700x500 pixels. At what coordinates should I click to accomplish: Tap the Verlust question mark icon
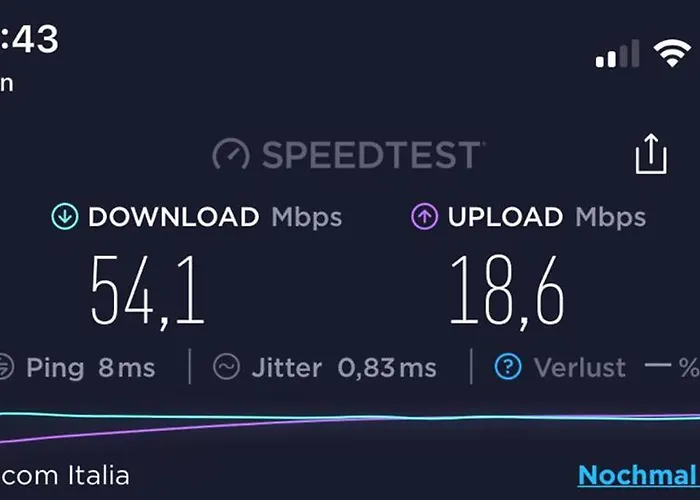pos(508,367)
